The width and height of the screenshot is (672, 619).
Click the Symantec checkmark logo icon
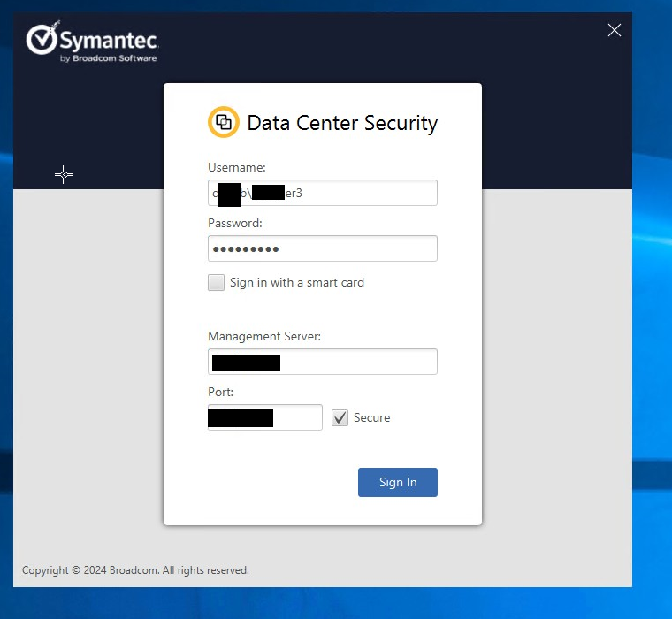(x=42, y=39)
